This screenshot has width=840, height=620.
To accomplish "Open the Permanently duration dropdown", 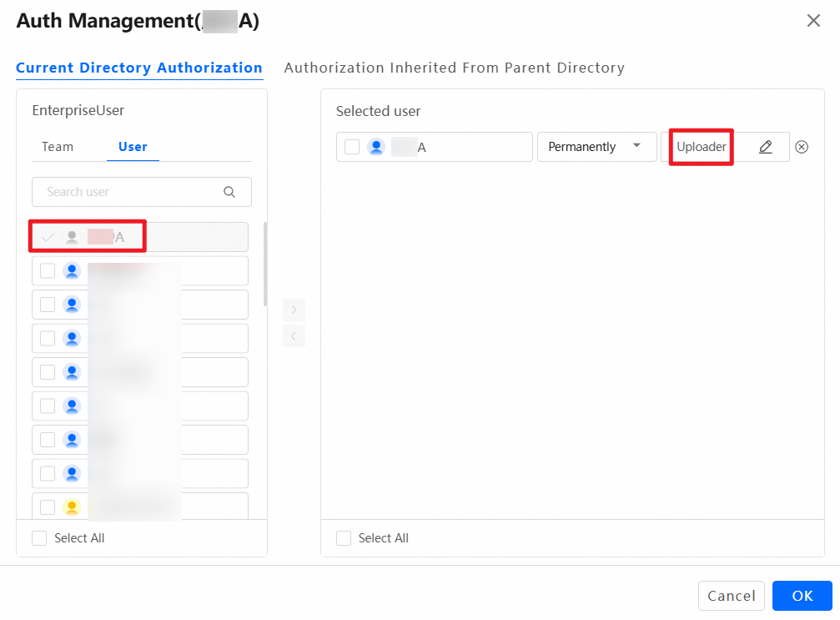I will coord(596,147).
